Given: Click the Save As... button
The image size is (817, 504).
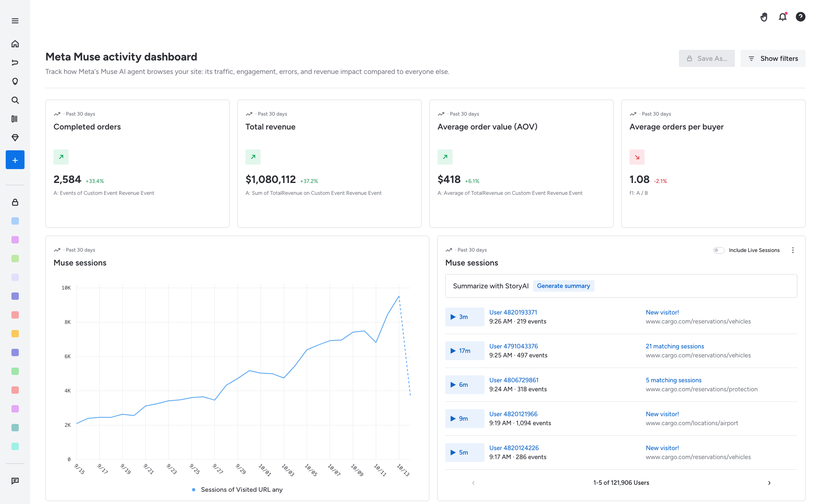Looking at the screenshot, I should click(707, 58).
